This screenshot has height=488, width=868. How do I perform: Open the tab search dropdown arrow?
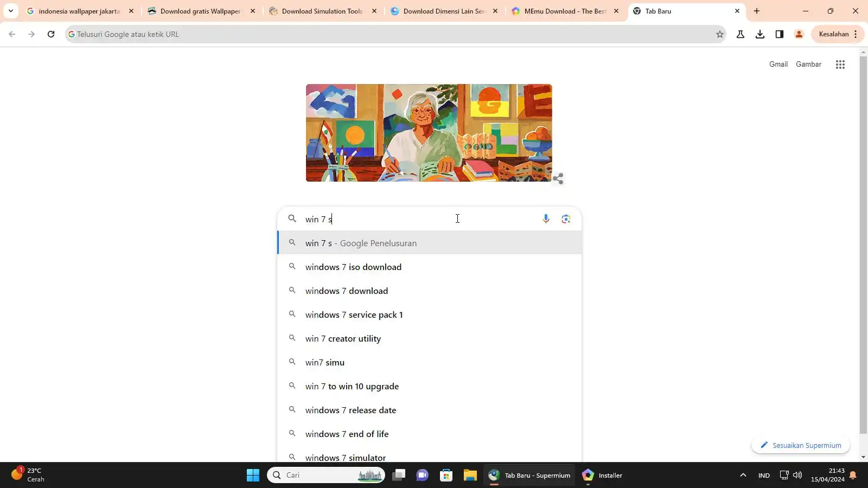click(10, 11)
